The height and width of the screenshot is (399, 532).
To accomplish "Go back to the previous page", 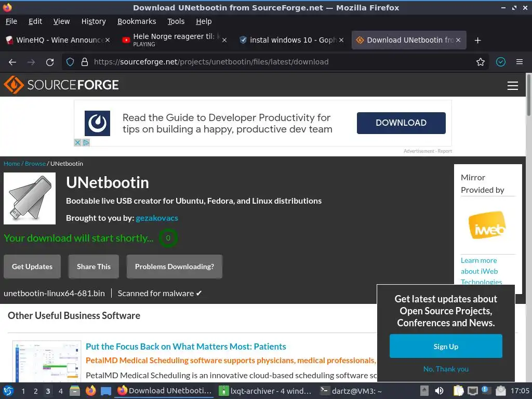I will pos(12,62).
